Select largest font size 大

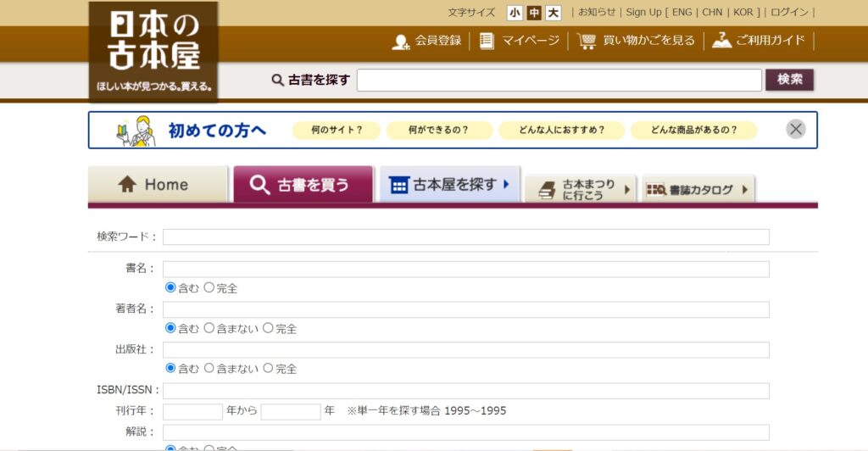(554, 13)
